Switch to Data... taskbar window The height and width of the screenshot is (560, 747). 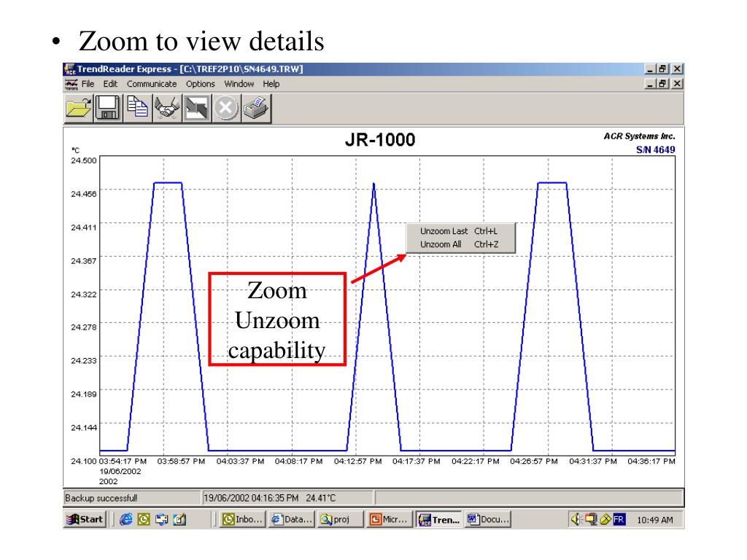[292, 519]
